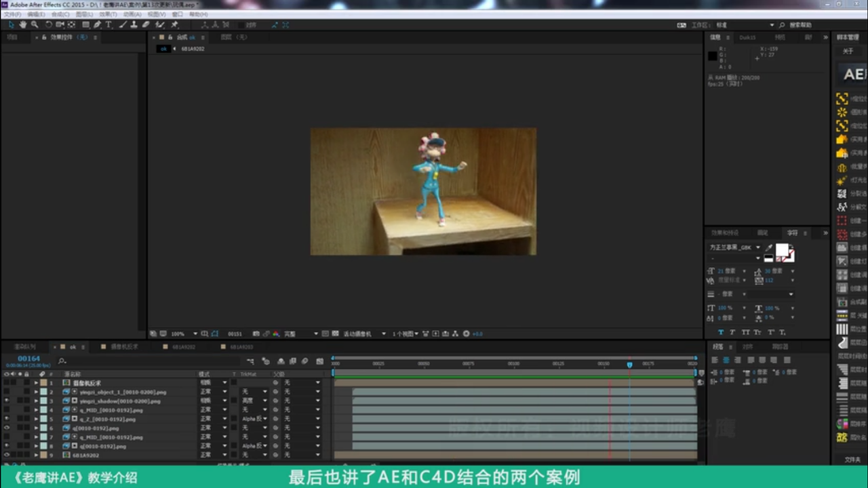Show layer 2 yingzi_object_1 via eye switch
868x488 pixels.
pyautogui.click(x=7, y=392)
